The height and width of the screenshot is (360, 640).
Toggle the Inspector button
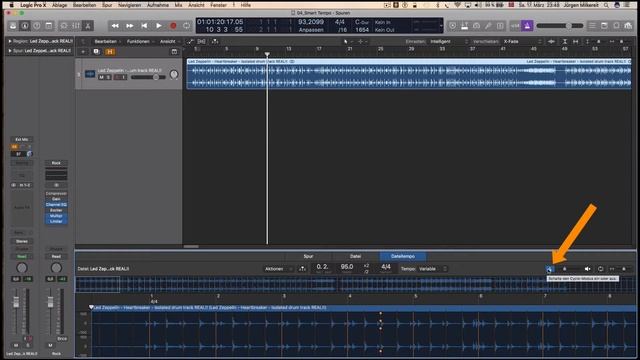click(x=25, y=26)
